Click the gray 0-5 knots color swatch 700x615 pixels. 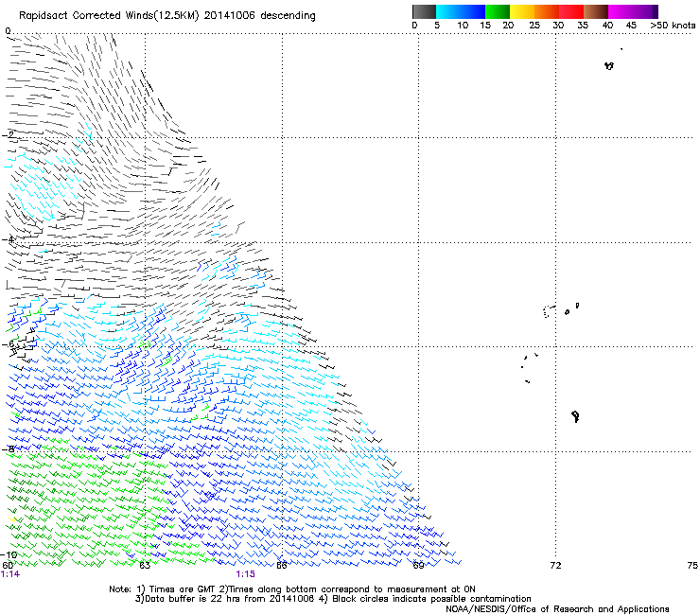coord(424,11)
